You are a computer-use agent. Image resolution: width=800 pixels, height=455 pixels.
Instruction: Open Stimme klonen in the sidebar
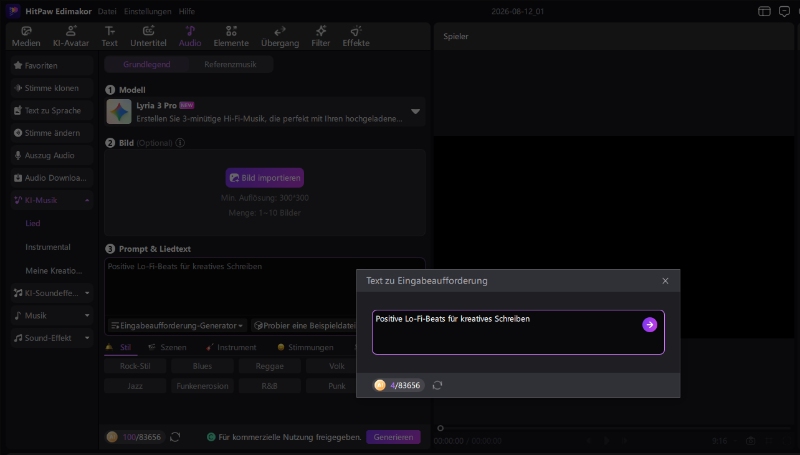[x=52, y=88]
